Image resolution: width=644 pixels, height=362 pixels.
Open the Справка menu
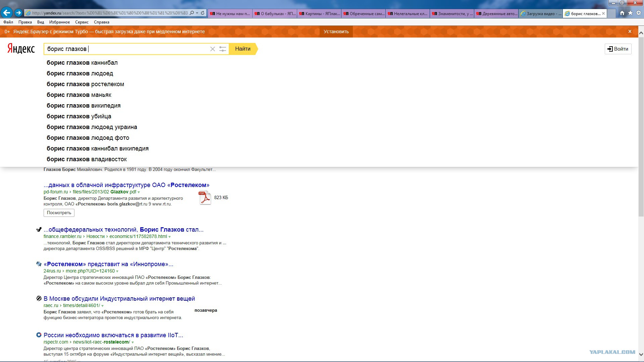102,22
